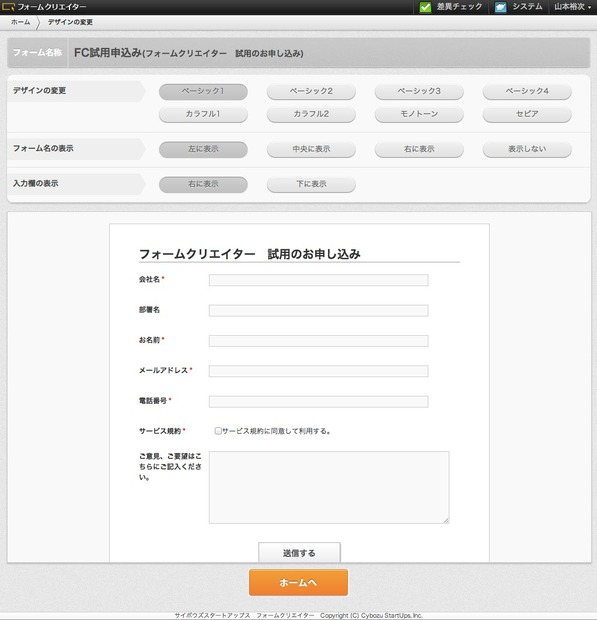Click the フォームクリエイター logo icon

click(x=8, y=7)
